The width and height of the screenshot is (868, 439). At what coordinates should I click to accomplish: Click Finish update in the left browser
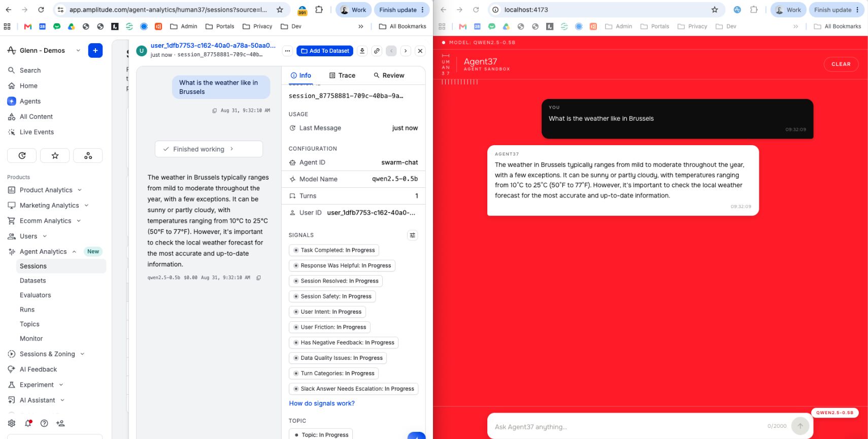coord(402,10)
